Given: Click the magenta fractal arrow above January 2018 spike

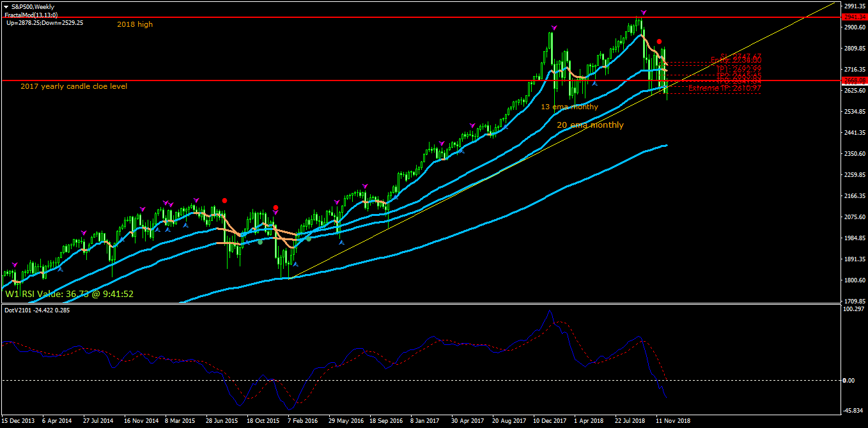Looking at the screenshot, I should pos(554,27).
